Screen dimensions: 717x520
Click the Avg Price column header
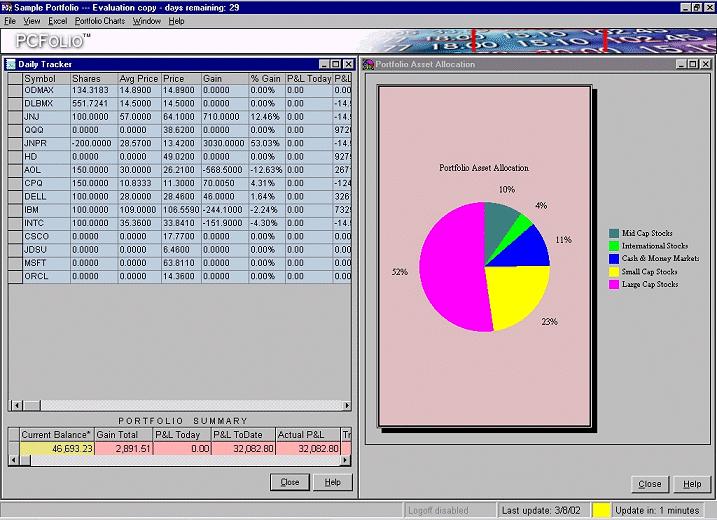tap(139, 79)
